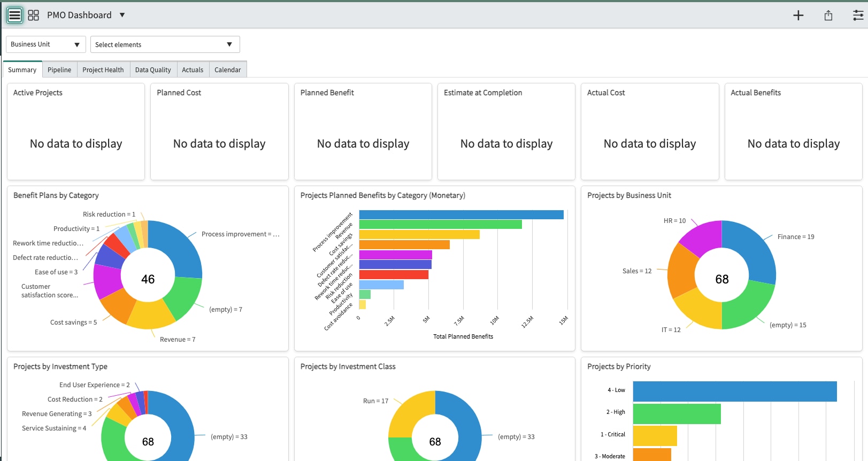Click the 46 total in donut center
Screen dimensions: 868x461
148,279
